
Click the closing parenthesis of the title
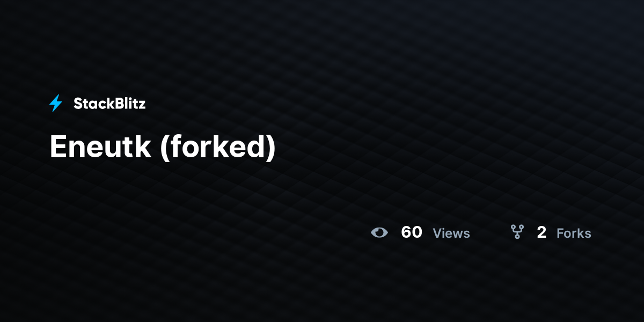(x=271, y=147)
